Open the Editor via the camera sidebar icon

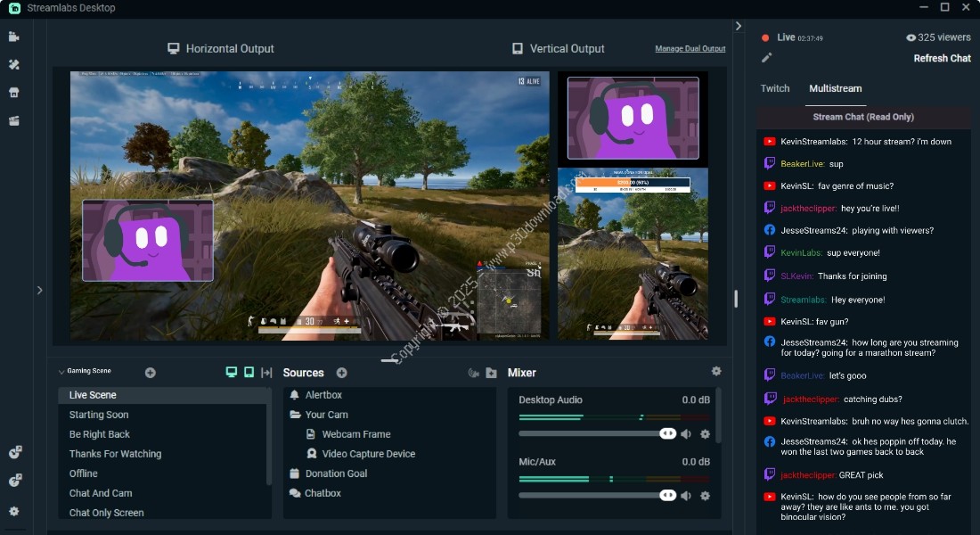coord(14,37)
